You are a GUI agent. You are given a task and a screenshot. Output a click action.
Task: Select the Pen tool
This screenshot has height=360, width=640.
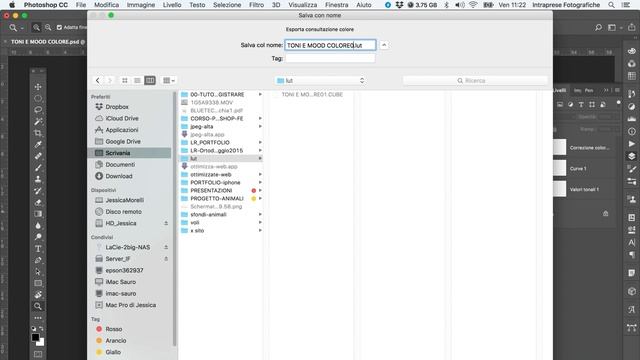click(38, 260)
